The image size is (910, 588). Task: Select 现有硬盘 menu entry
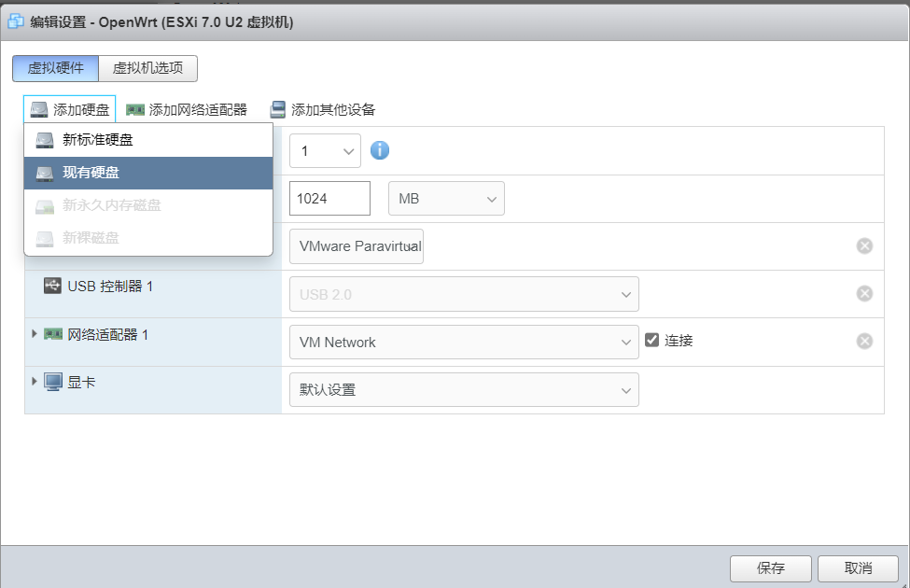point(148,173)
